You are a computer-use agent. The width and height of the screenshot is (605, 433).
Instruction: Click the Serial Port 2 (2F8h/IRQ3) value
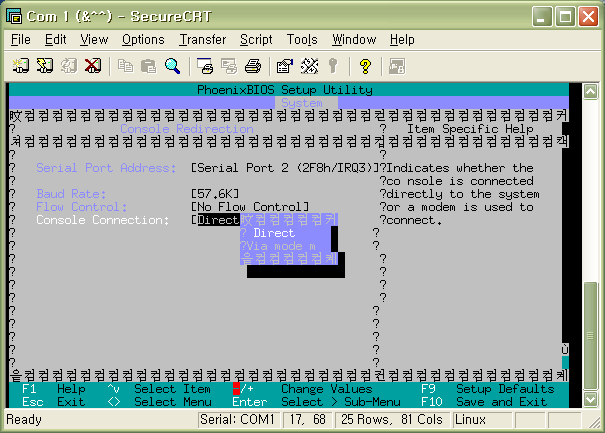[x=285, y=168]
